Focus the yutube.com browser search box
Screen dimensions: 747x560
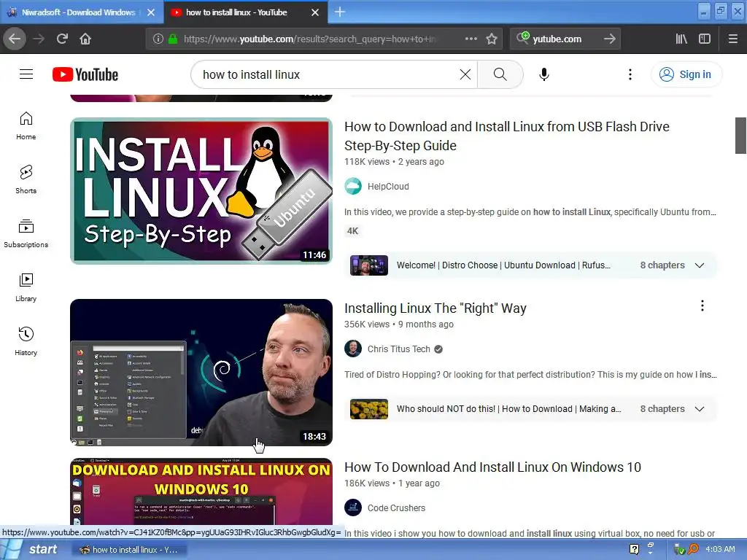565,39
